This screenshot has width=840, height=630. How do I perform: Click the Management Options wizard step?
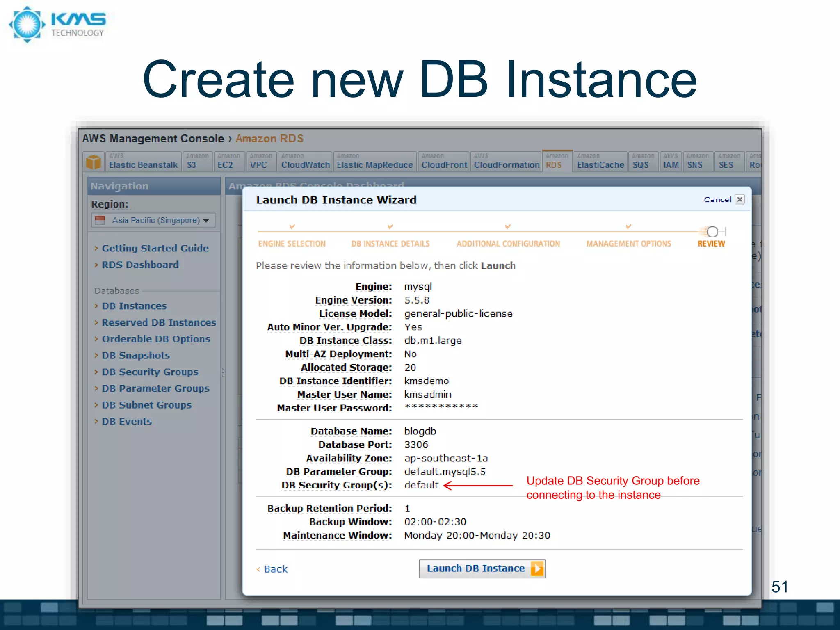(x=628, y=244)
